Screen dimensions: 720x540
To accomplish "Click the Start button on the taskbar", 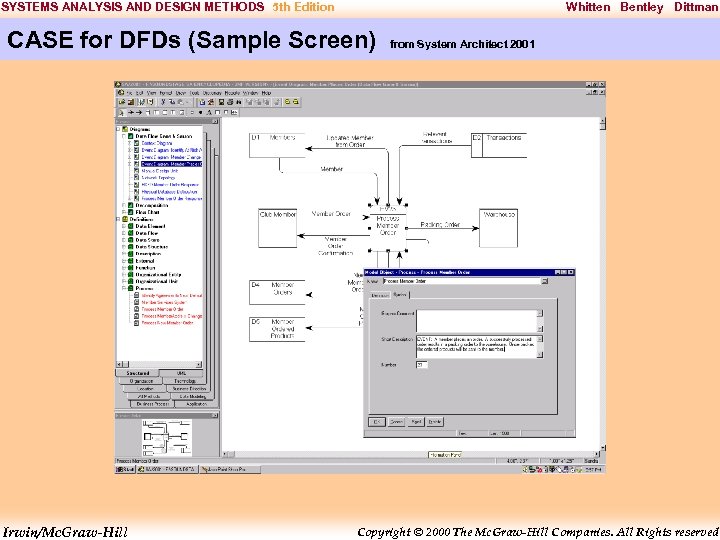I will click(x=125, y=469).
